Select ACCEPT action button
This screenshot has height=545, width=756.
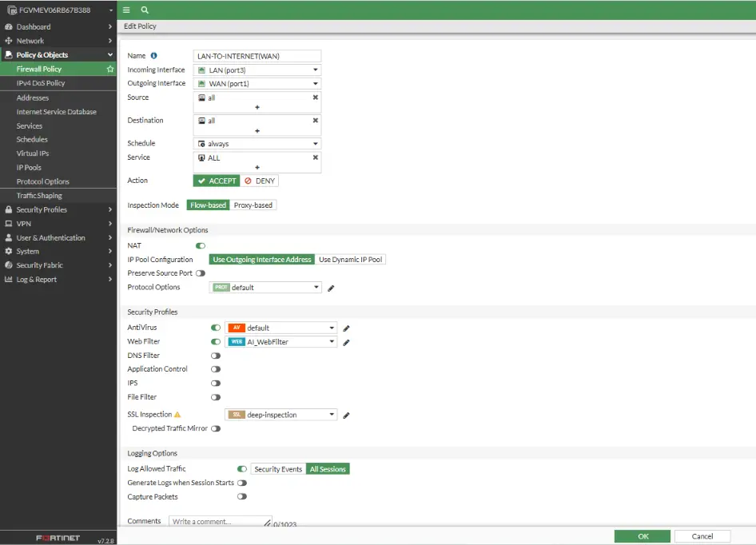coord(217,181)
